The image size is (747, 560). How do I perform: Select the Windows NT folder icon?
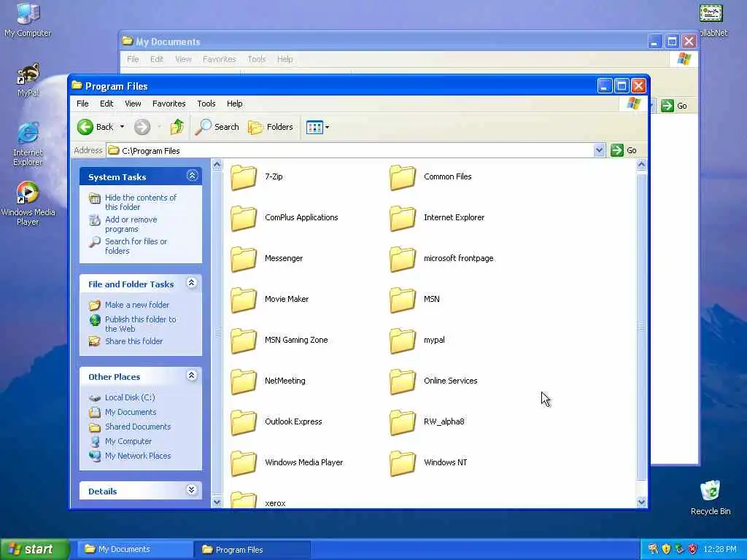point(403,464)
